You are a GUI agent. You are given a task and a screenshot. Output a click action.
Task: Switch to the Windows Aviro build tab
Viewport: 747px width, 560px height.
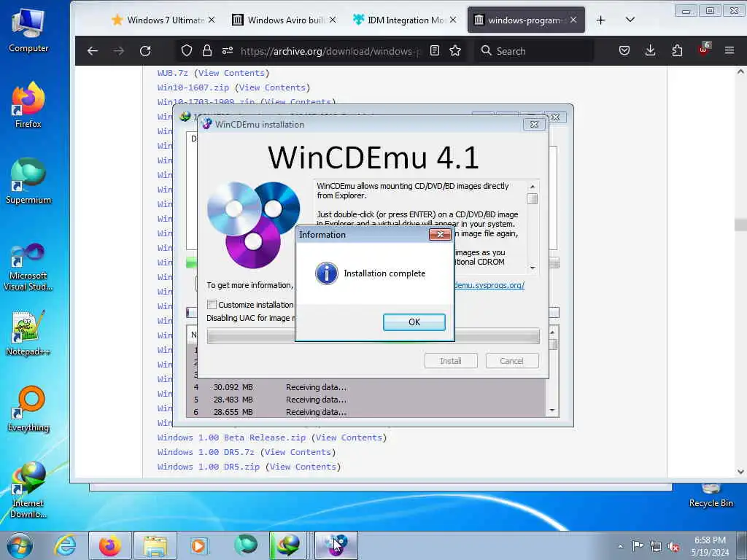tap(285, 20)
